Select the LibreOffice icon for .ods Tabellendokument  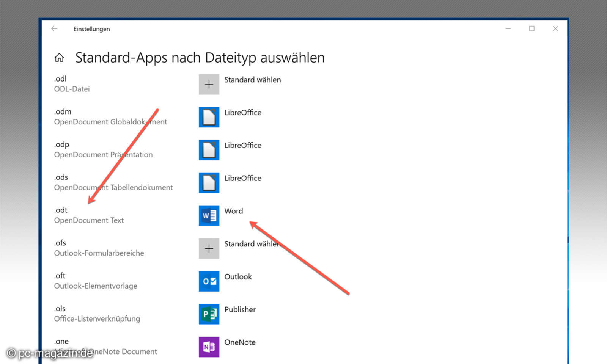(x=209, y=182)
